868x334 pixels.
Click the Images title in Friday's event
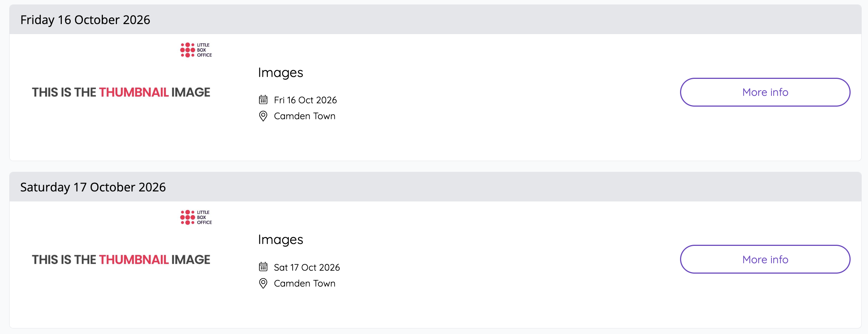[x=280, y=73]
